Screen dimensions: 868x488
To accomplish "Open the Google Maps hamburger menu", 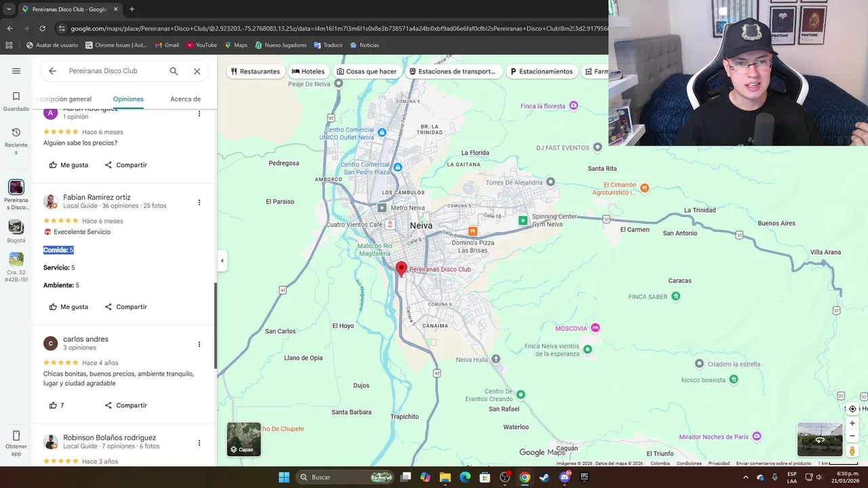I will (16, 71).
